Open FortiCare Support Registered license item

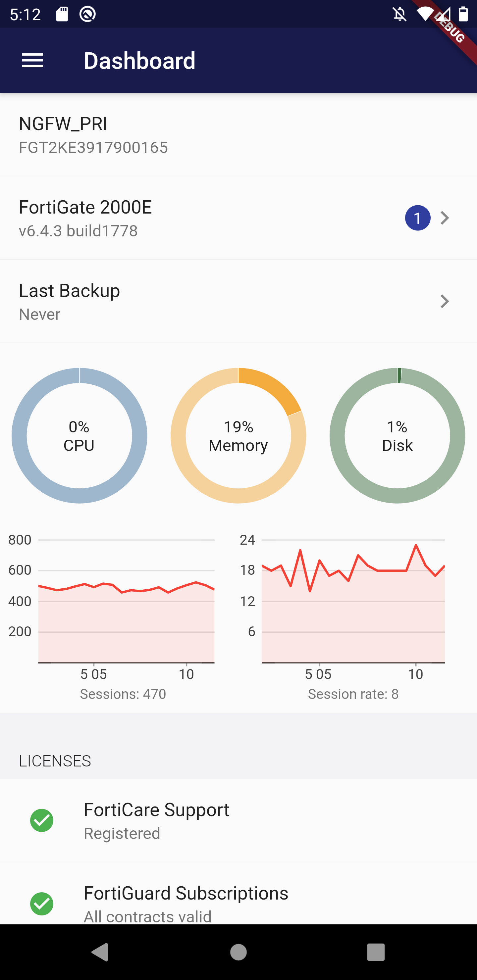point(238,820)
